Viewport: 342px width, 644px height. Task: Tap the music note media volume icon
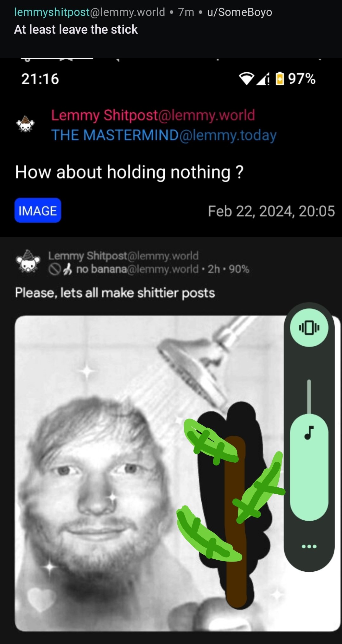309,433
